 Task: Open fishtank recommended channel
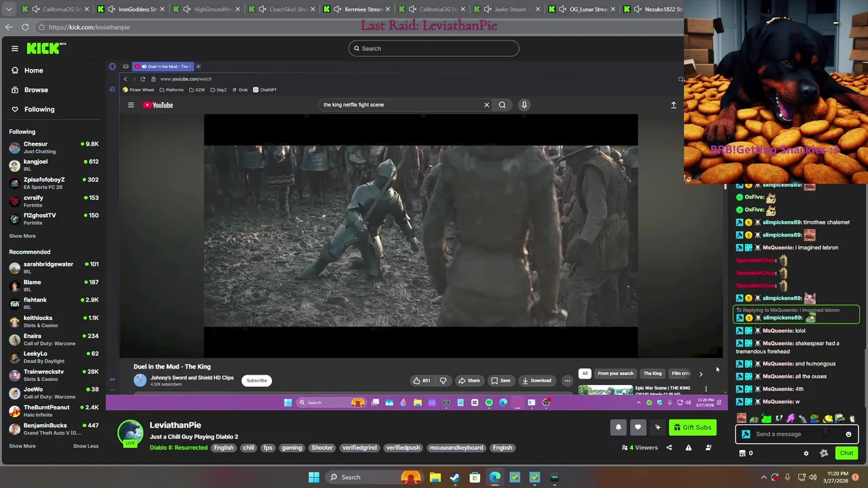pyautogui.click(x=54, y=303)
